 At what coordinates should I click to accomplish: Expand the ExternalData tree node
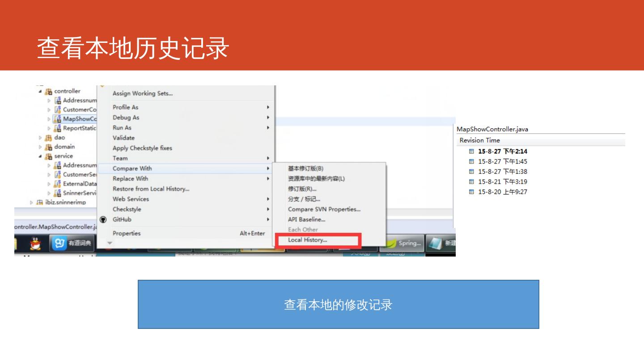tap(50, 184)
